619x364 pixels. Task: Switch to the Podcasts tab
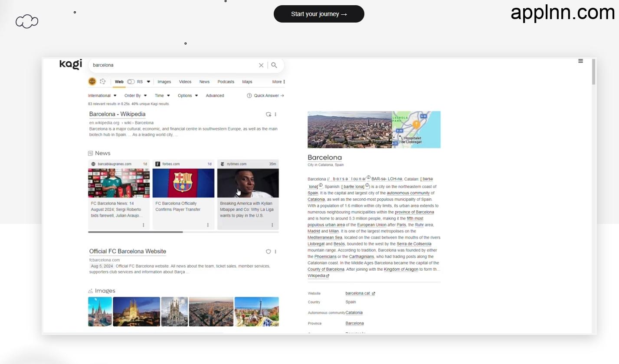(226, 82)
